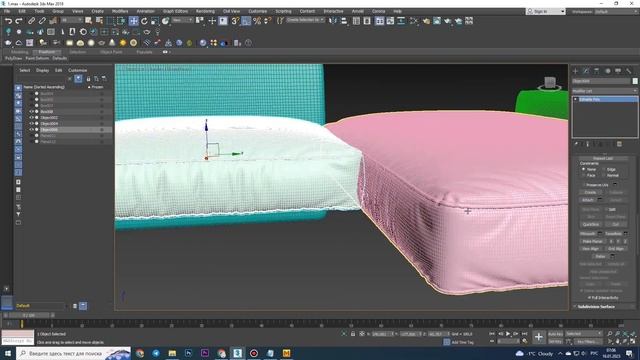
Task: Activate the Select and Move tool
Action: [133, 21]
